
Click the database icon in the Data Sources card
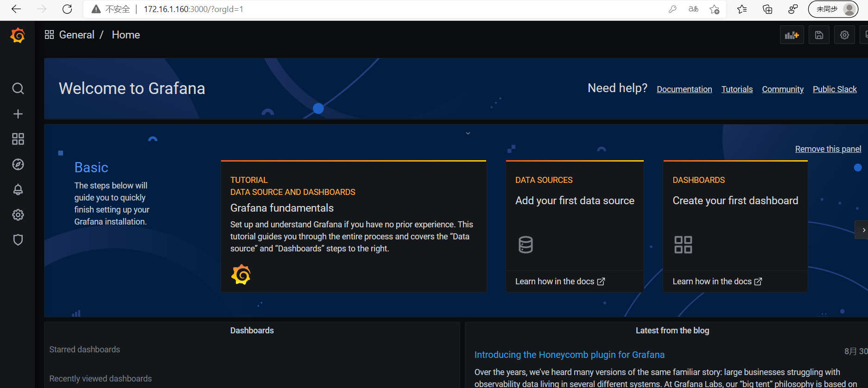pos(526,244)
